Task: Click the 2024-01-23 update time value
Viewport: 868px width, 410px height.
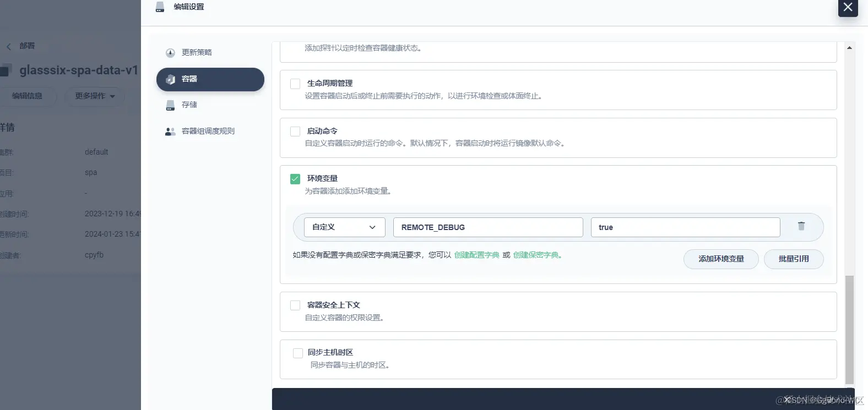Action: click(x=113, y=234)
